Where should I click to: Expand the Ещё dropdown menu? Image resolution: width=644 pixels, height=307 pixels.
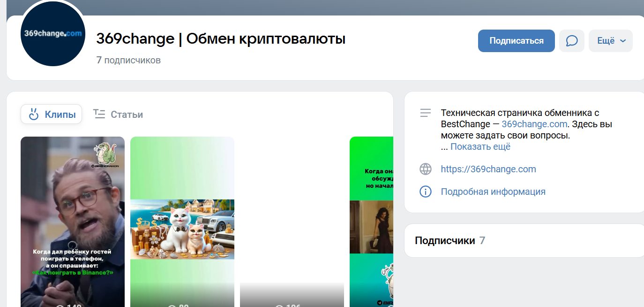(x=610, y=41)
